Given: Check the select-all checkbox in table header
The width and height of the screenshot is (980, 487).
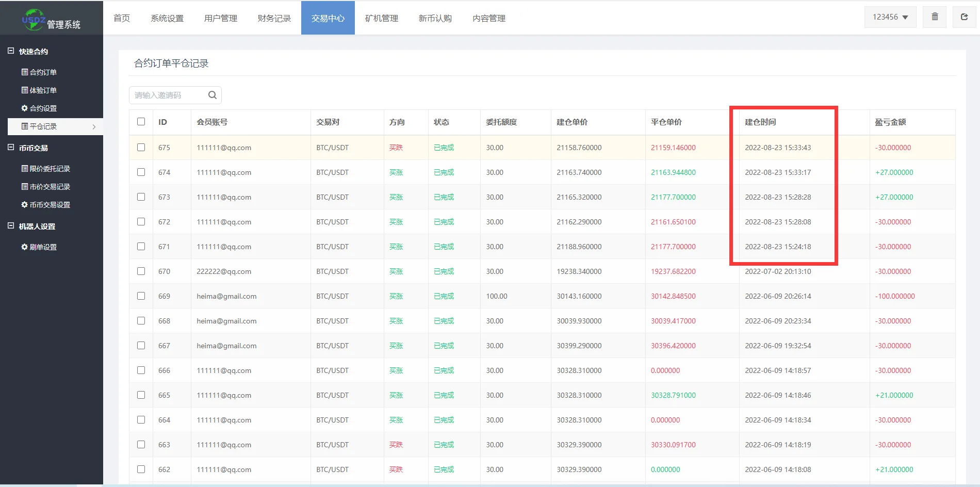Looking at the screenshot, I should (141, 122).
